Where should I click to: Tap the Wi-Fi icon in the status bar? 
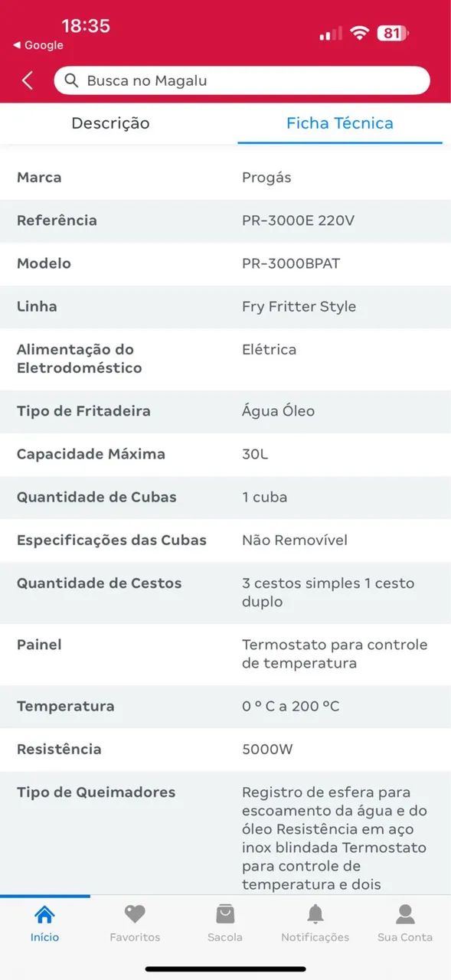coord(359,33)
